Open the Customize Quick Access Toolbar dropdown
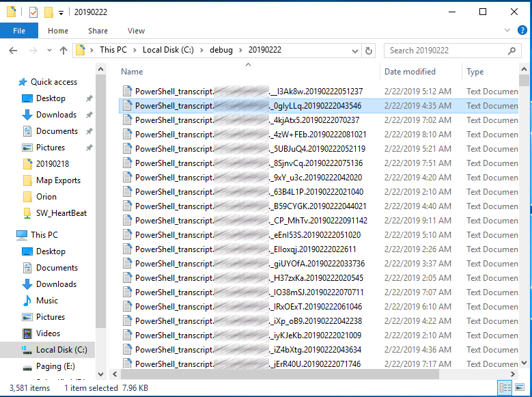 (61, 13)
